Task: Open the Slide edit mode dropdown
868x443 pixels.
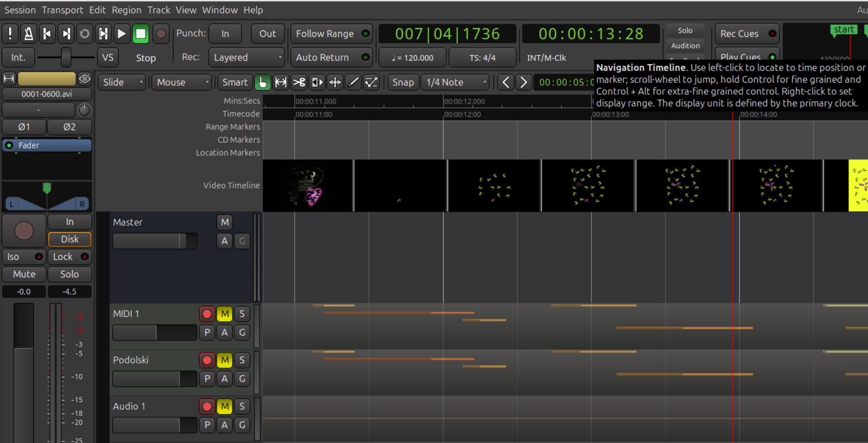Action: pyautogui.click(x=122, y=82)
